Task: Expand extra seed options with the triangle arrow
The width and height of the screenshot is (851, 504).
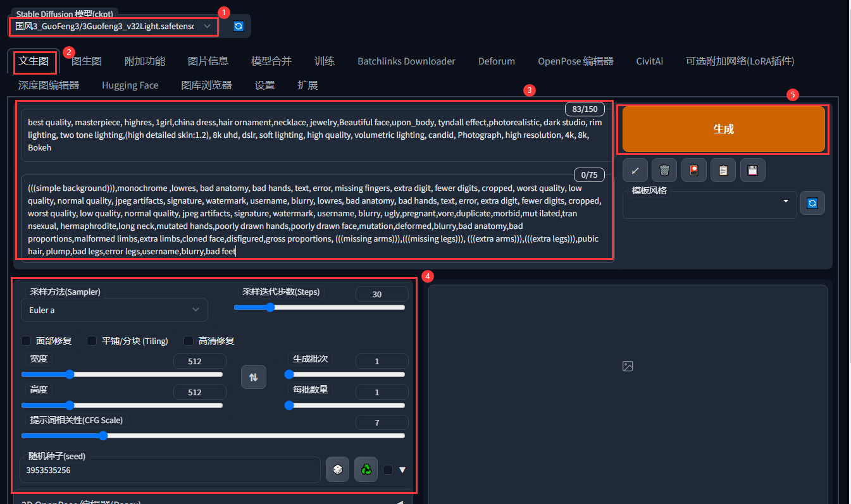Action: pyautogui.click(x=402, y=470)
